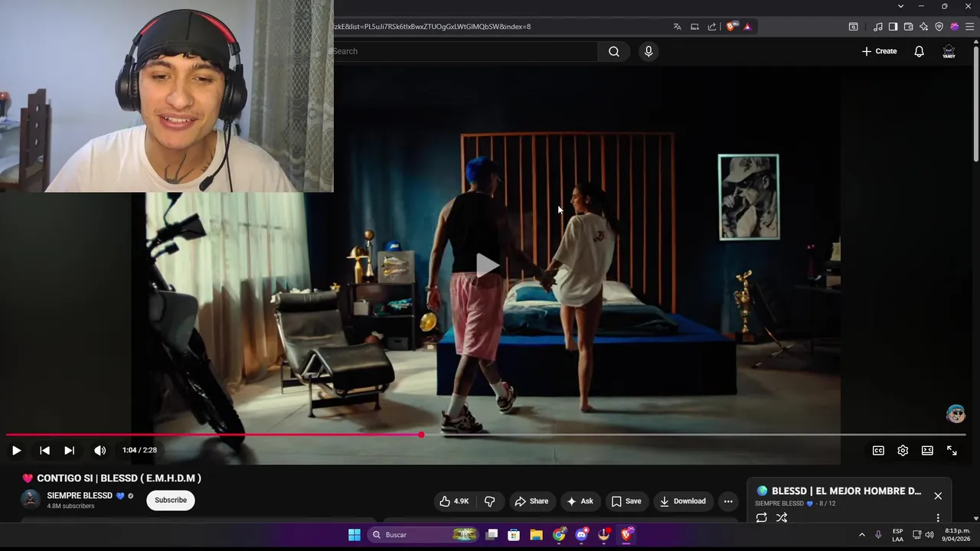Show hidden system tray icons chevron
The image size is (980, 551).
click(861, 535)
